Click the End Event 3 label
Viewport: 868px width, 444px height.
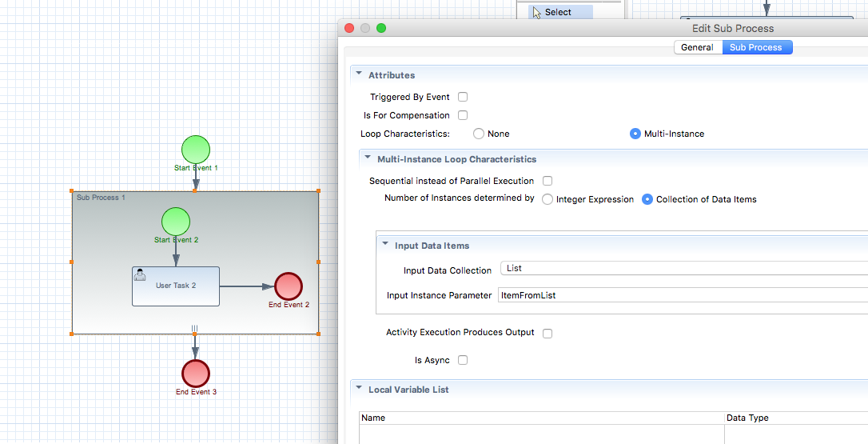pyautogui.click(x=196, y=392)
